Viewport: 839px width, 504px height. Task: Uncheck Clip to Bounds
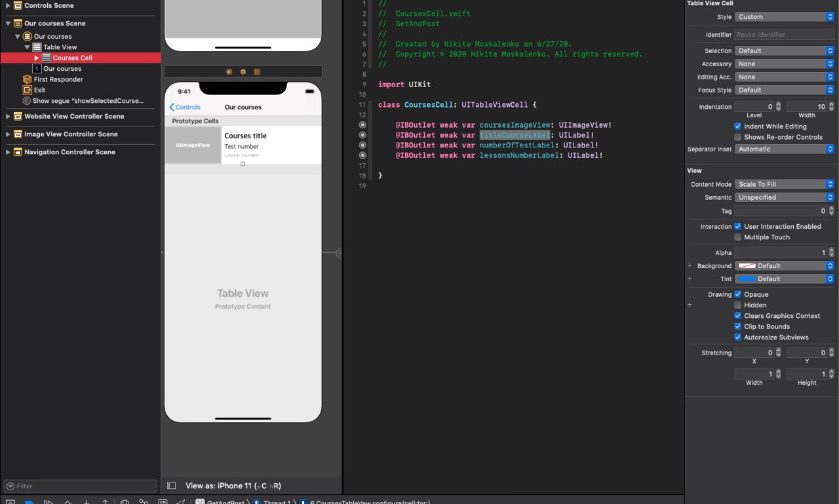click(x=738, y=326)
